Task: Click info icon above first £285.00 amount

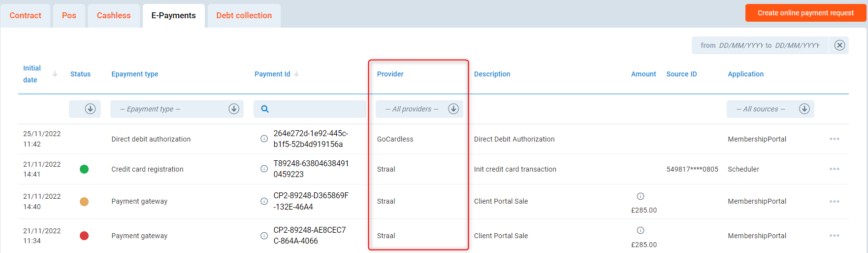Action: [641, 196]
